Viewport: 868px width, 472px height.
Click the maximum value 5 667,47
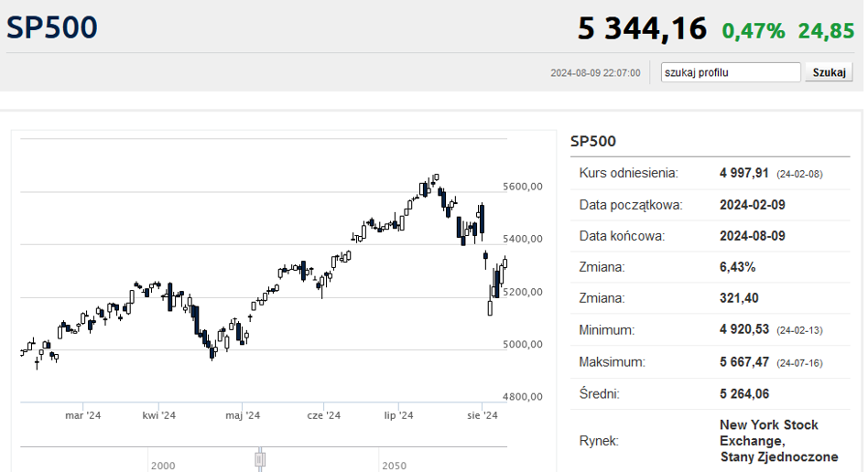click(744, 362)
